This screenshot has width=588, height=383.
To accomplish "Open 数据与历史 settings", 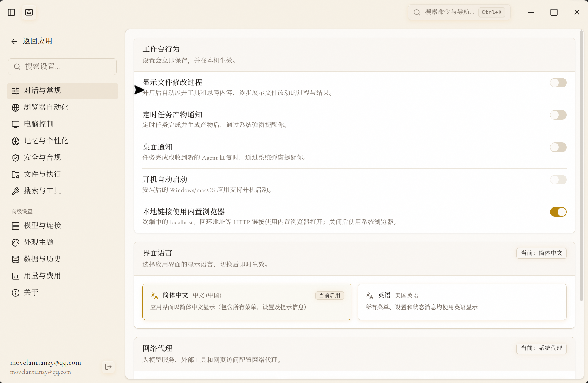I will (62, 259).
